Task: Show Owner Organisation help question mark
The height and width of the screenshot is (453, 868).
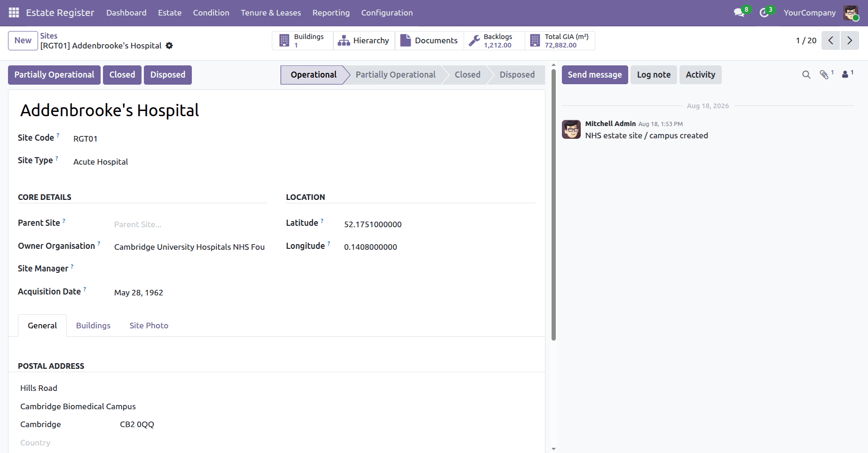Action: click(99, 244)
